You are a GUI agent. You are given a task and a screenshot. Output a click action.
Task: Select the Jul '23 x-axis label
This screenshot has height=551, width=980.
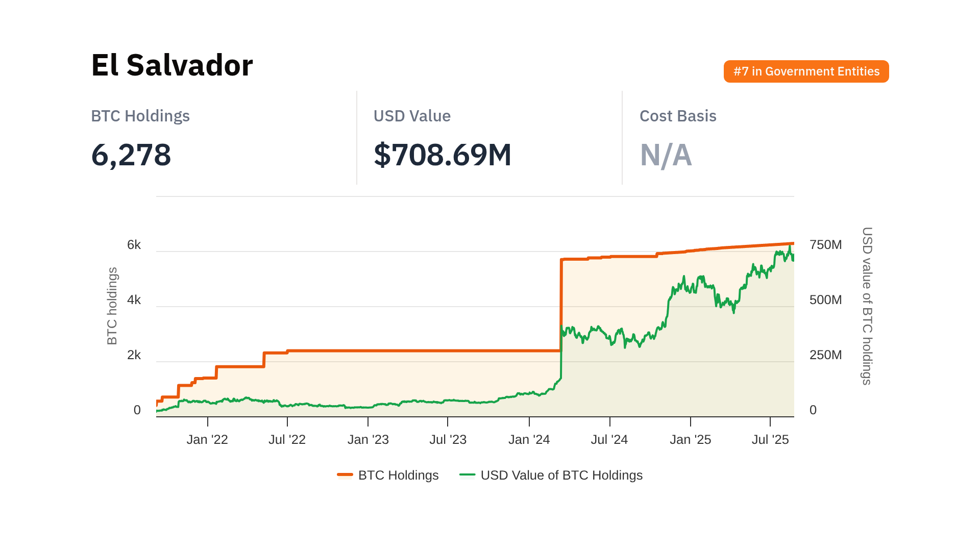(448, 439)
